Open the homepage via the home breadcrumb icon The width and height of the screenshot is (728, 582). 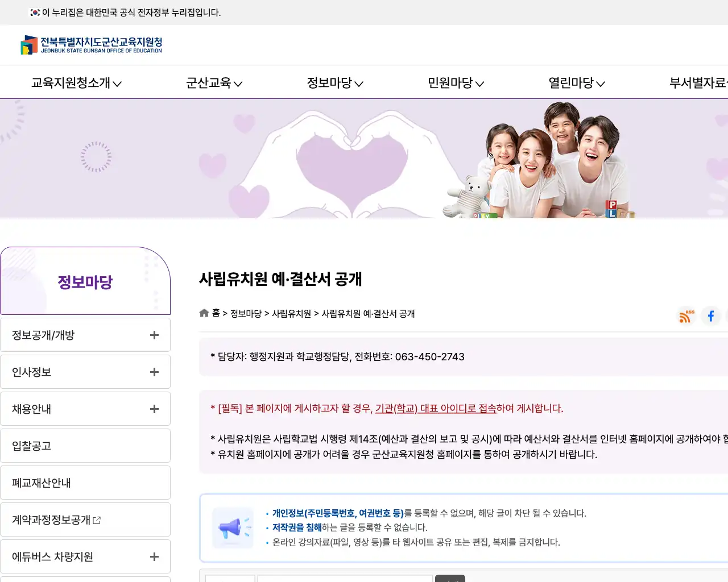point(204,313)
